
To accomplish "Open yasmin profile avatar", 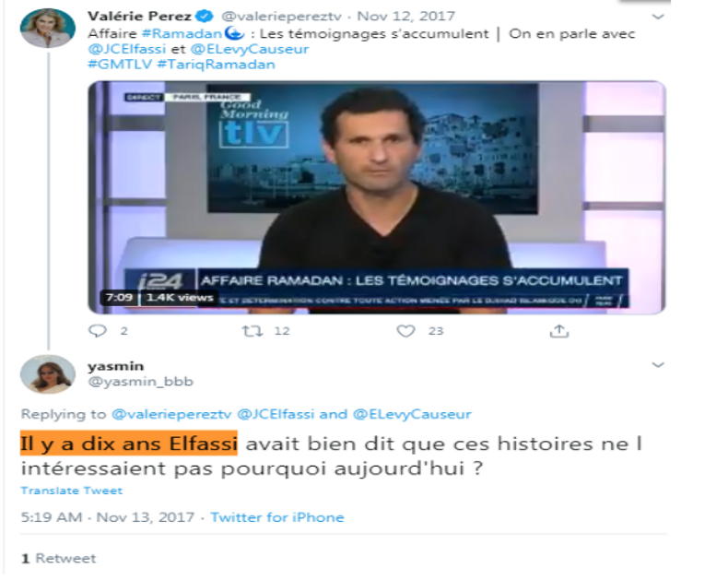I will pos(47,374).
